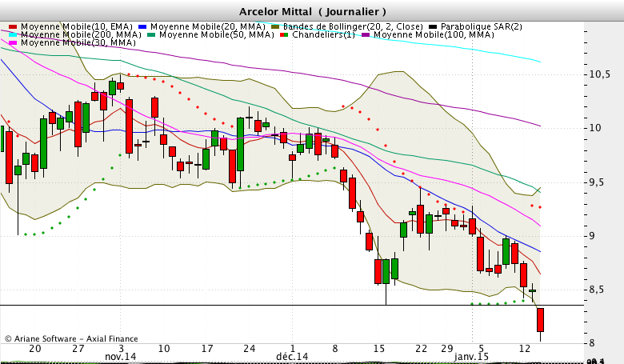Click the Moyenne Mobile(200, MMA) legend label

81,34
